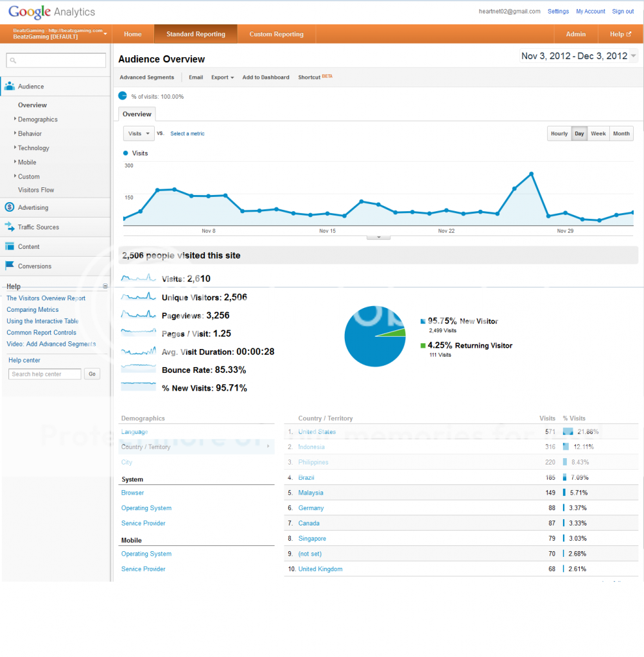This screenshot has width=644, height=657.
Task: Open the date range picker
Action: tap(579, 56)
